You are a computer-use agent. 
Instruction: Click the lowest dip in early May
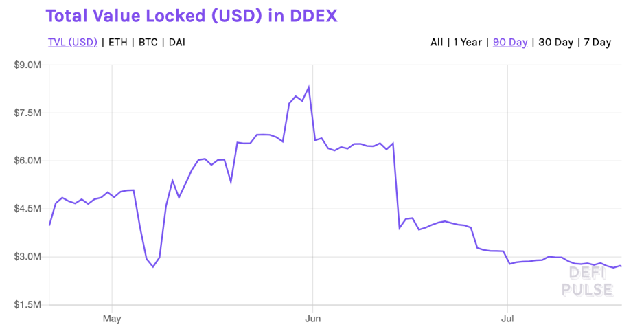[x=153, y=266]
